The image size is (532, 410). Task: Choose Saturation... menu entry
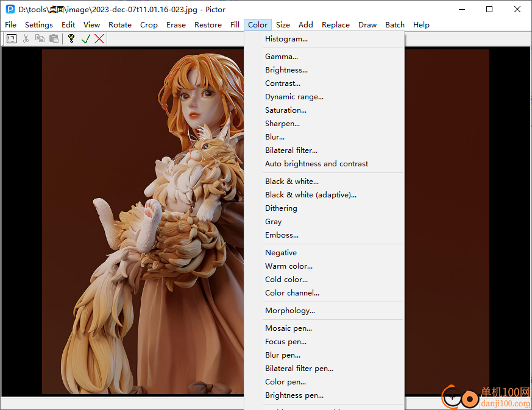(x=324, y=110)
